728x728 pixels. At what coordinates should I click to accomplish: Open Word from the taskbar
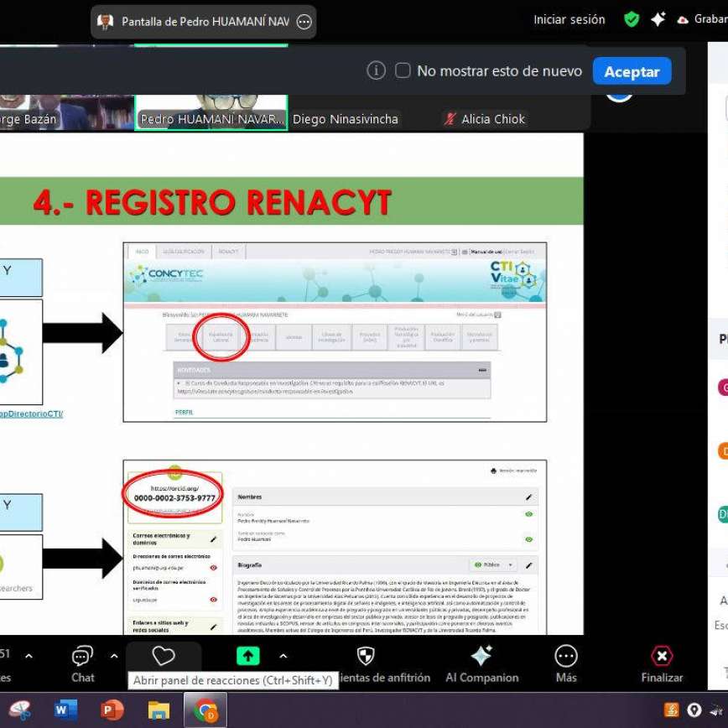pos(65,710)
